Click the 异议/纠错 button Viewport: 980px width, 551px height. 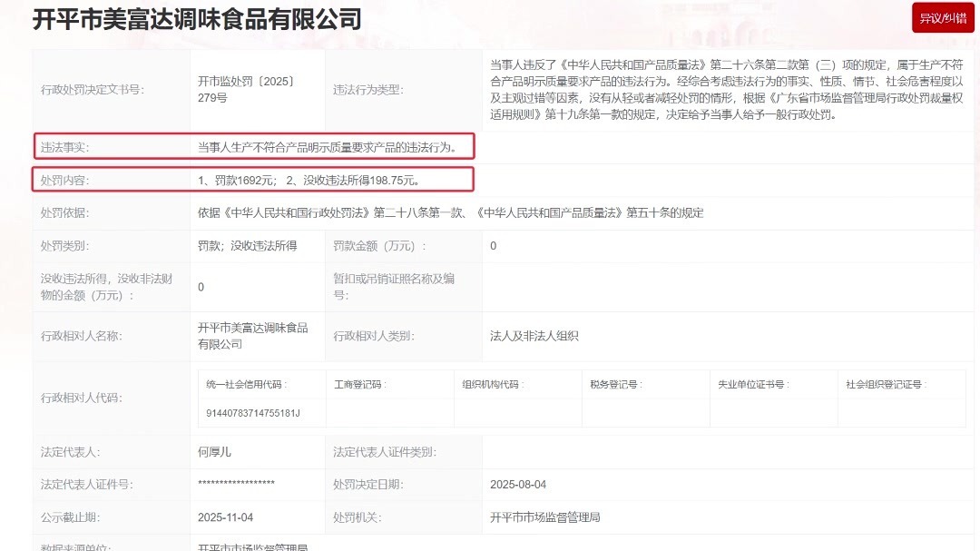tap(943, 18)
